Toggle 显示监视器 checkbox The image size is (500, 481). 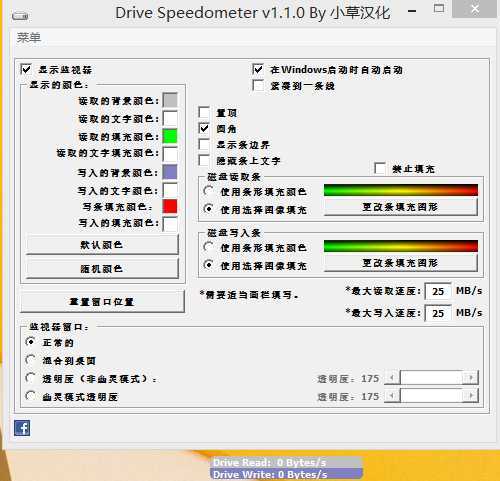coord(26,69)
